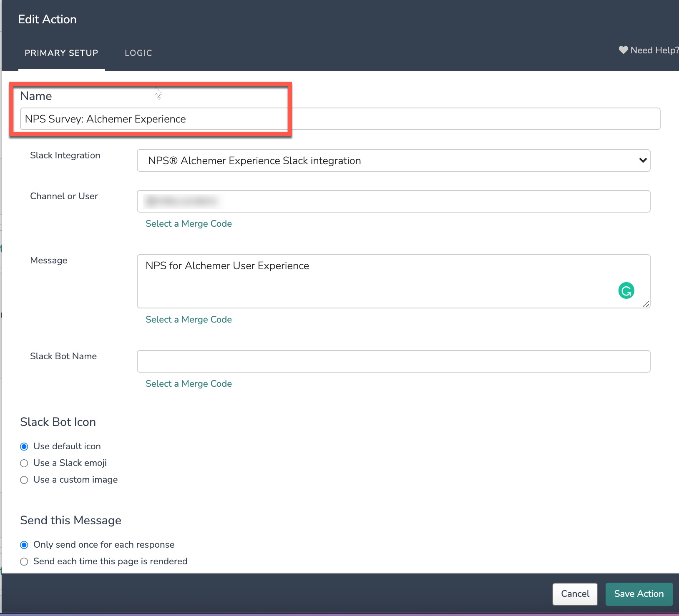Viewport: 679px width, 616px height.
Task: Open the Primary Setup tab
Action: tap(61, 53)
